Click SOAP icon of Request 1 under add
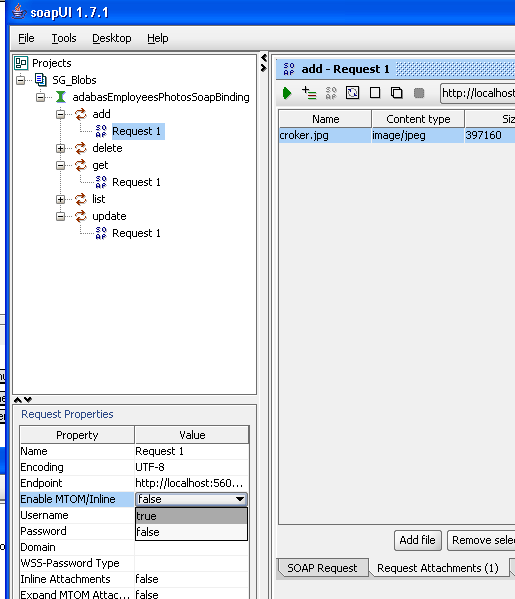The height and width of the screenshot is (599, 515). (x=101, y=131)
